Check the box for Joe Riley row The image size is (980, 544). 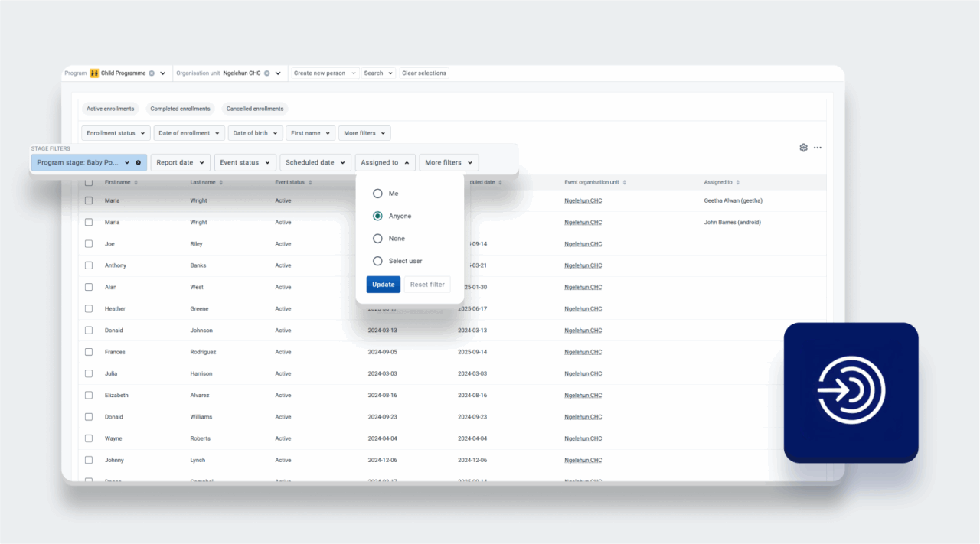89,244
